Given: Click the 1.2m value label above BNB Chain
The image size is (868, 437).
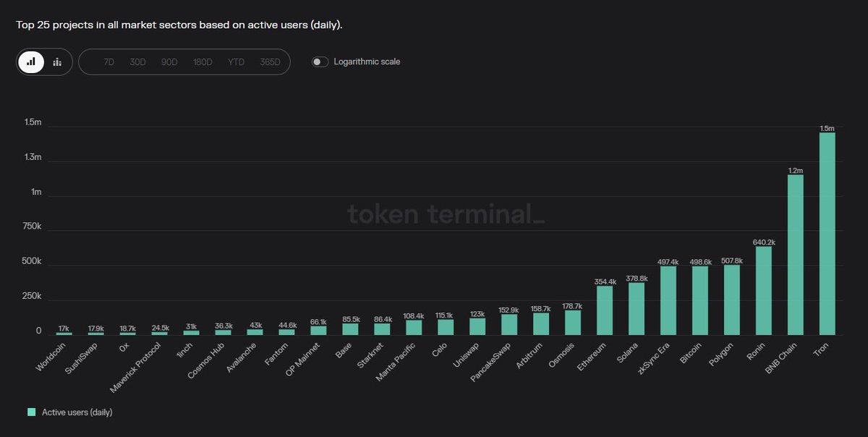Looking at the screenshot, I should point(795,170).
